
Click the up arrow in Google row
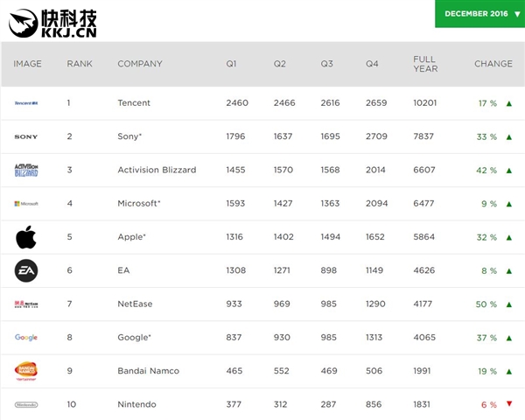tap(509, 338)
